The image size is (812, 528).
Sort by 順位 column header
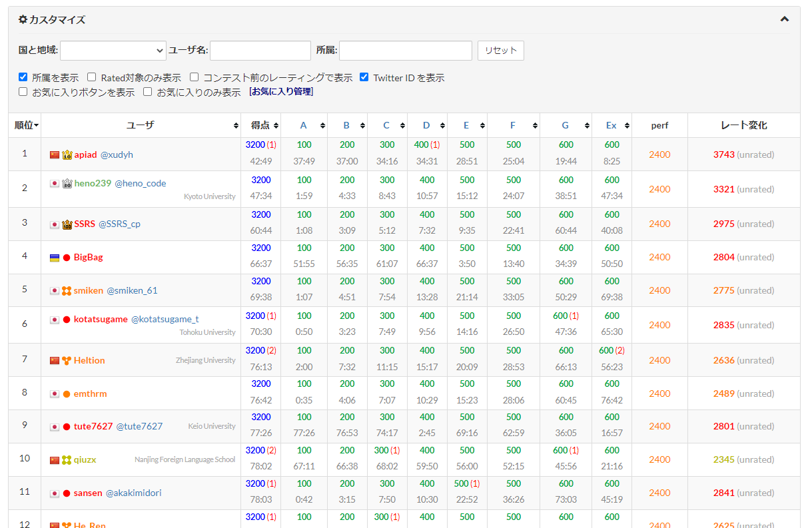point(25,125)
